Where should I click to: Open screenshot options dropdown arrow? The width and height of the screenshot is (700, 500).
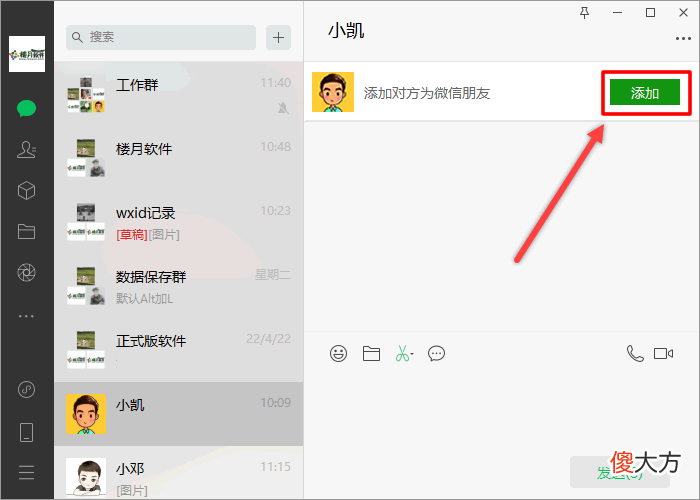click(412, 354)
